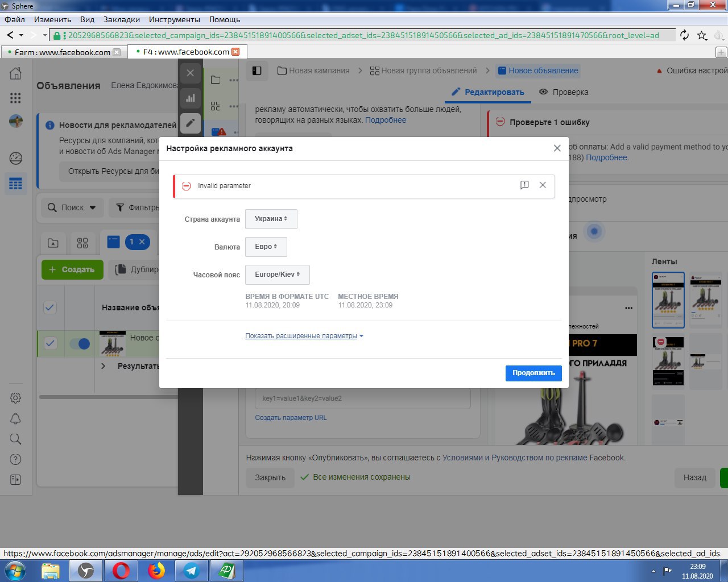This screenshot has width=728, height=582.
Task: Open the three-dot menu above ad preview
Action: coord(628,308)
